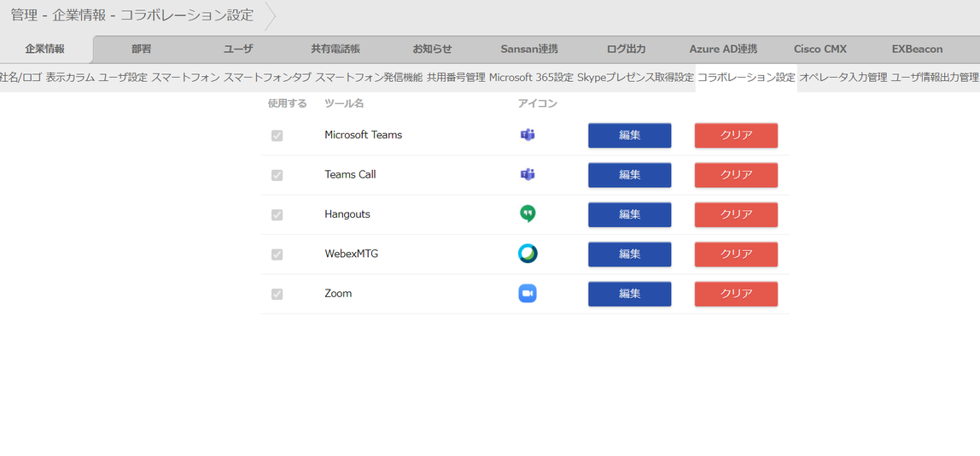Screen dimensions: 980x456
Task: Edit the Hangouts entry
Action: tap(629, 214)
